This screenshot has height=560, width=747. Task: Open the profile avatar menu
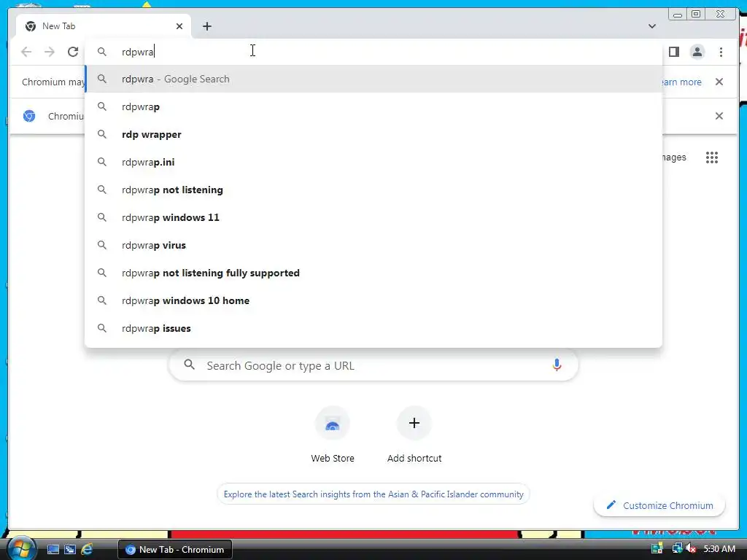(x=697, y=52)
